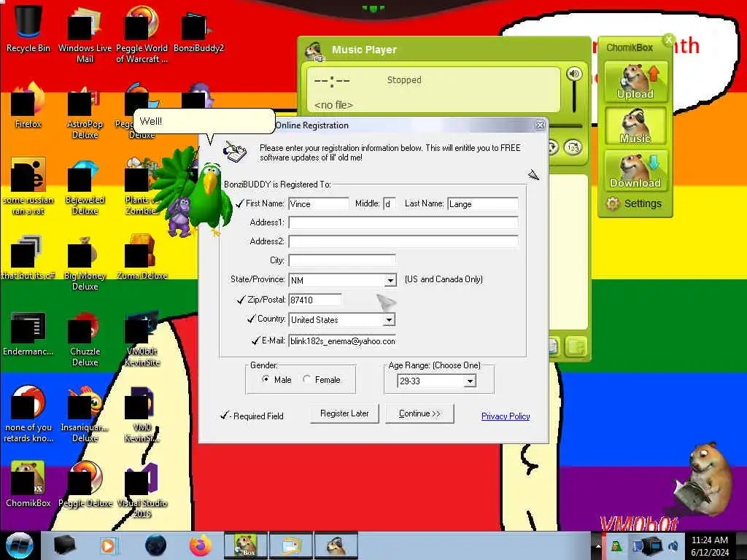Click the Windows Start orb
The image size is (747, 560).
click(19, 545)
